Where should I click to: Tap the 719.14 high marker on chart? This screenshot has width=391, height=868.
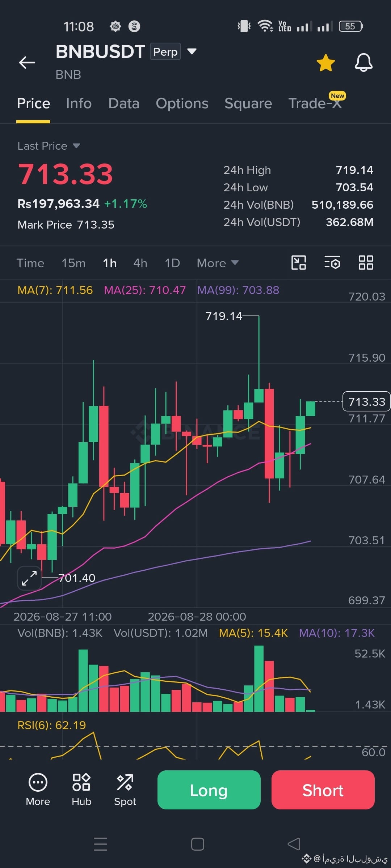(224, 316)
